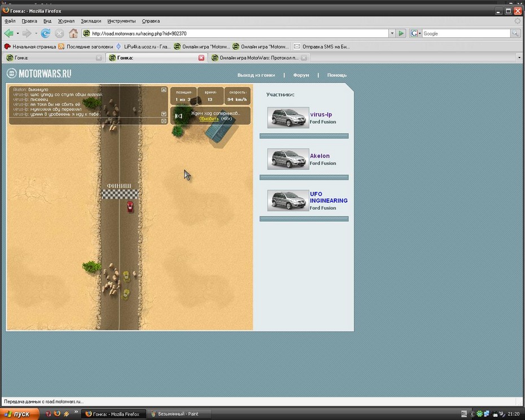Click the progress bar under UFO INGINEARING
The height and width of the screenshot is (420, 525).
click(x=304, y=219)
